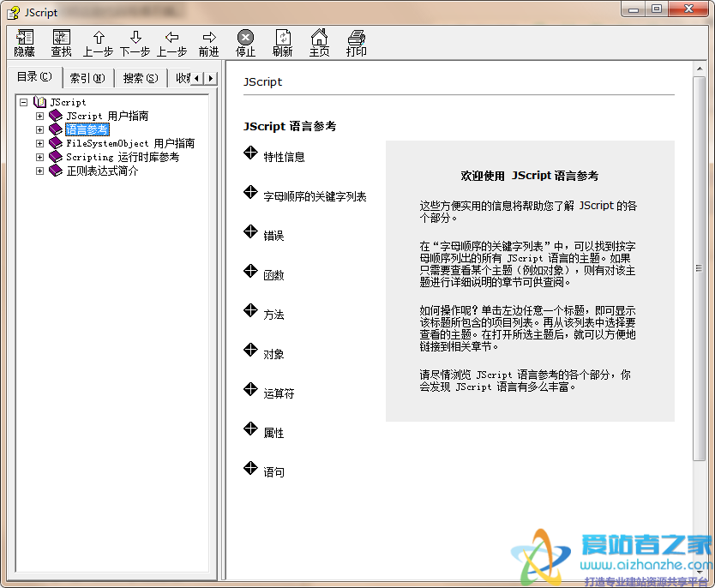Switch to the 目录(C) tab
Image resolution: width=715 pixels, height=588 pixels.
(x=34, y=76)
